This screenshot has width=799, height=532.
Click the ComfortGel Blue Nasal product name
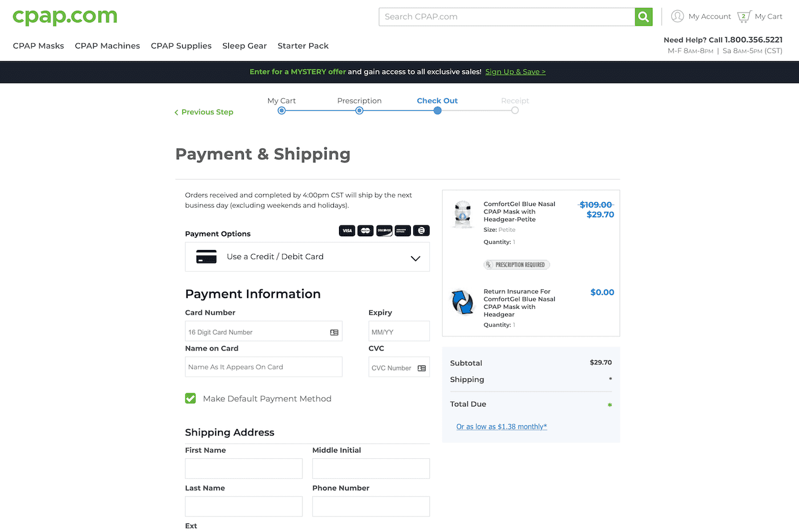(x=519, y=212)
